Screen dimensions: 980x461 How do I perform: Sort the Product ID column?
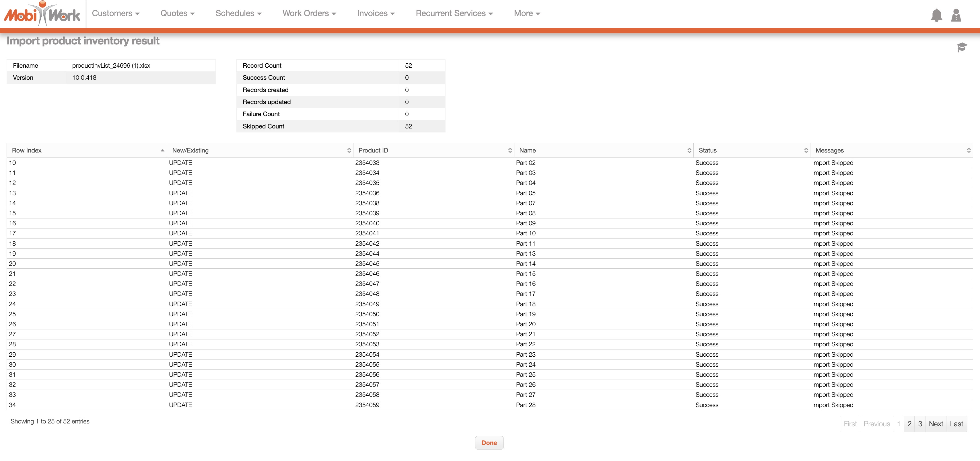tap(510, 151)
